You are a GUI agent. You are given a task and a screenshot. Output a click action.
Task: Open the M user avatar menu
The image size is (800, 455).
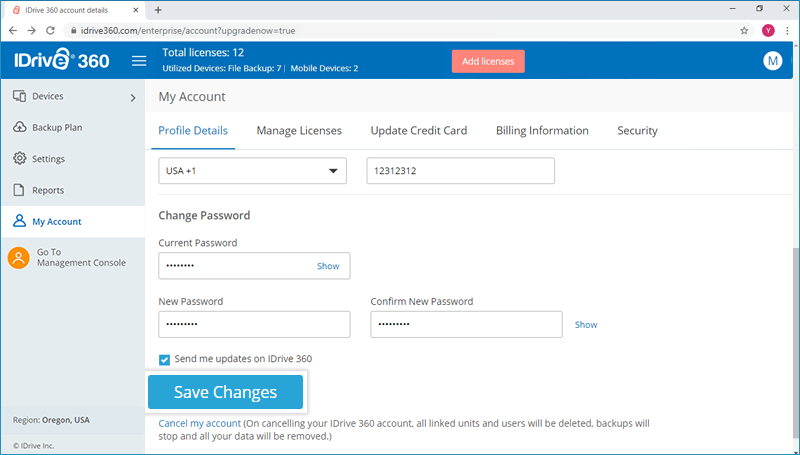[772, 61]
